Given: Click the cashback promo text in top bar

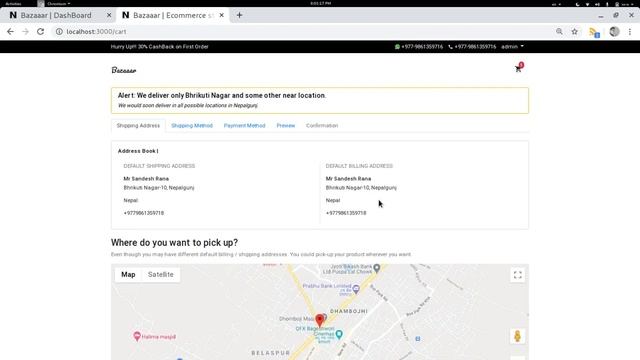Looking at the screenshot, I should [159, 47].
